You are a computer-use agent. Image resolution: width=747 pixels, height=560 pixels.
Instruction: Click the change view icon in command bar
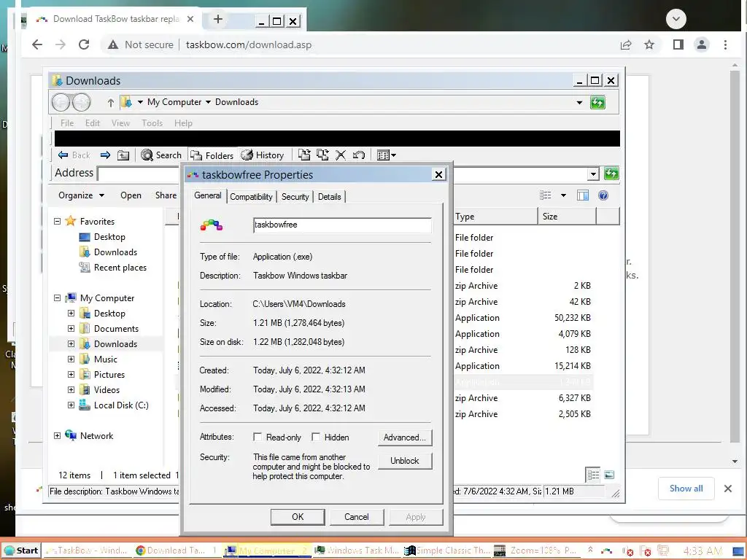546,195
